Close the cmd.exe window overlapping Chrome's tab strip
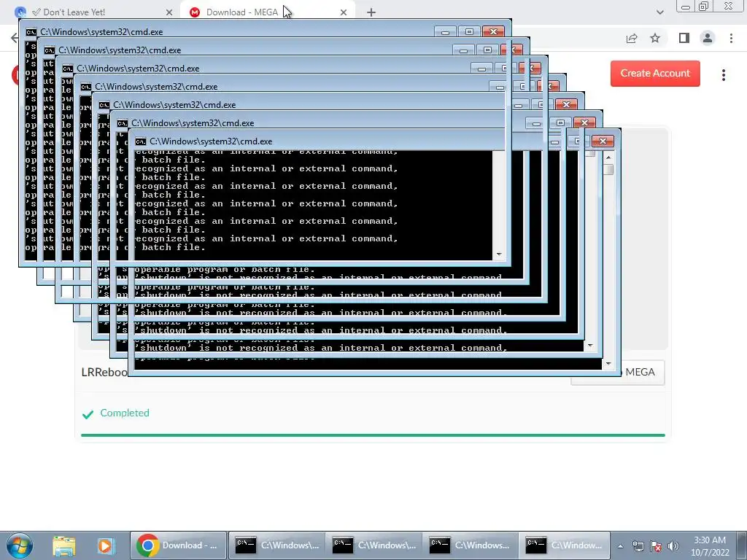Screen dimensions: 747x560 click(493, 32)
